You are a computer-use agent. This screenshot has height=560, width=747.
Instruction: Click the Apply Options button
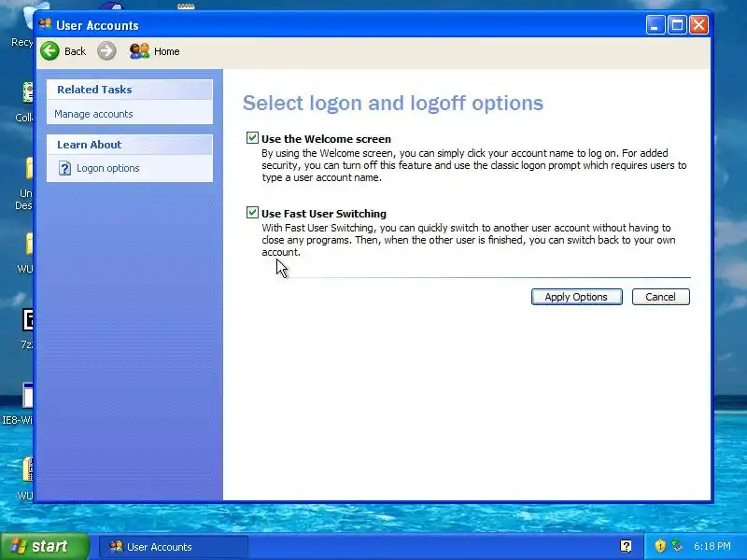[576, 297]
